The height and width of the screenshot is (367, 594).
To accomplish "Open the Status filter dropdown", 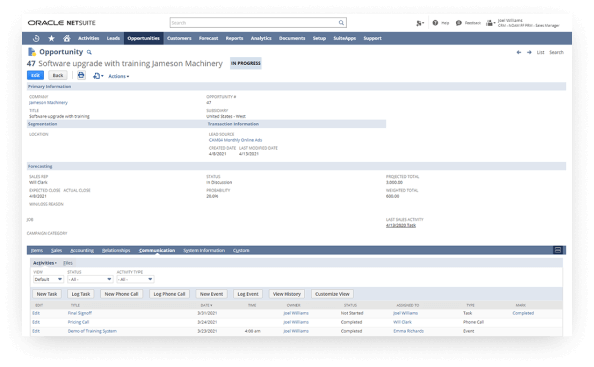I will point(90,280).
